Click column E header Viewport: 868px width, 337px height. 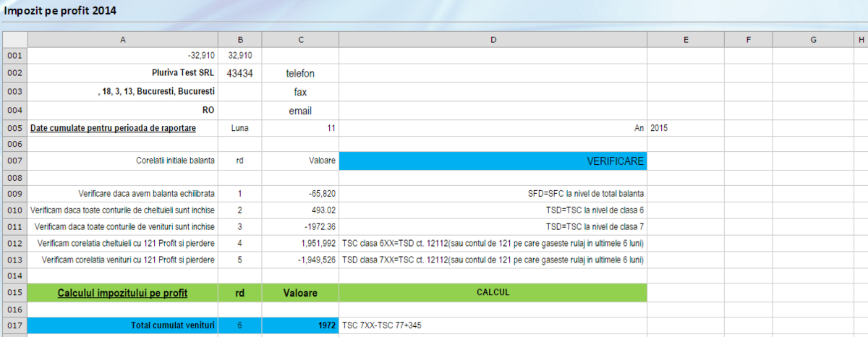(685, 39)
